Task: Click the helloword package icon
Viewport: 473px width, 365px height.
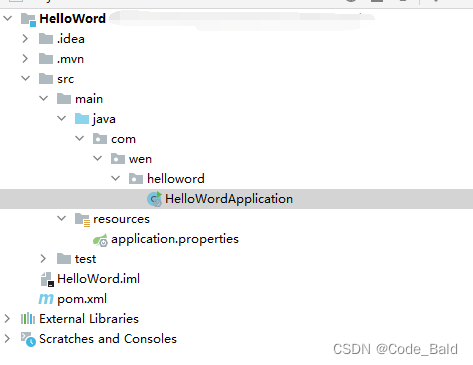Action: (136, 179)
